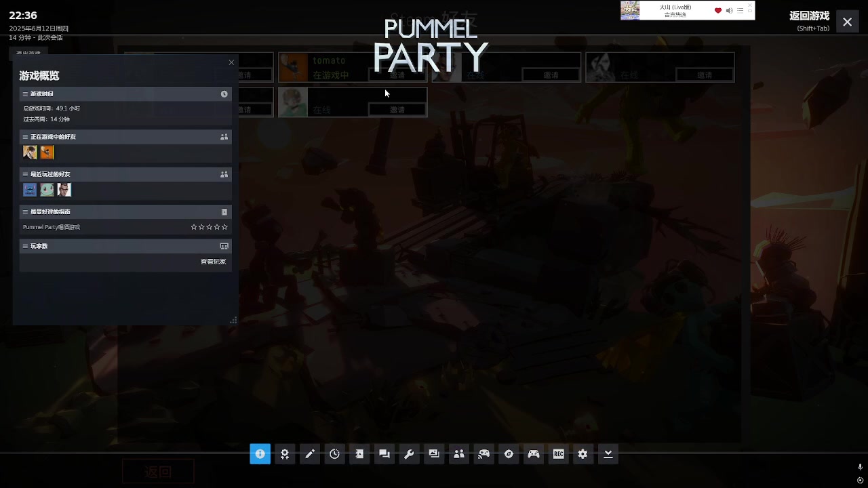Click the panel resize grip corner
Image resolution: width=868 pixels, height=488 pixels.
coord(233,320)
